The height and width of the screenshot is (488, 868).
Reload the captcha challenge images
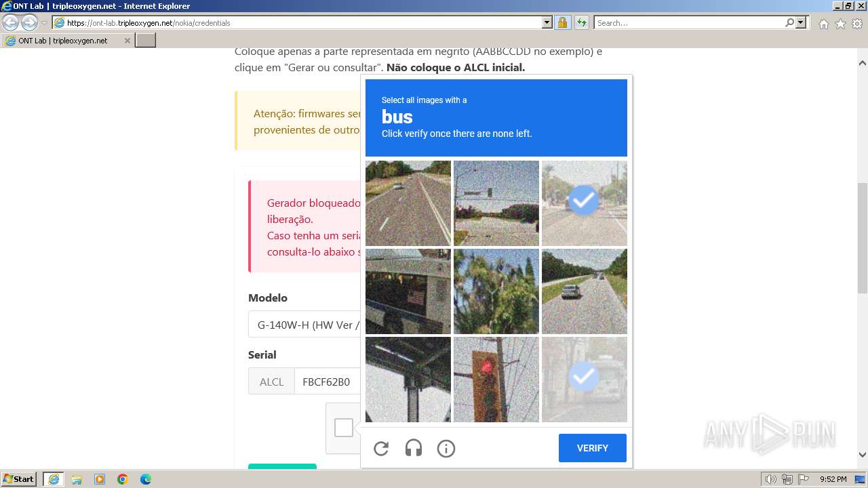click(x=381, y=448)
